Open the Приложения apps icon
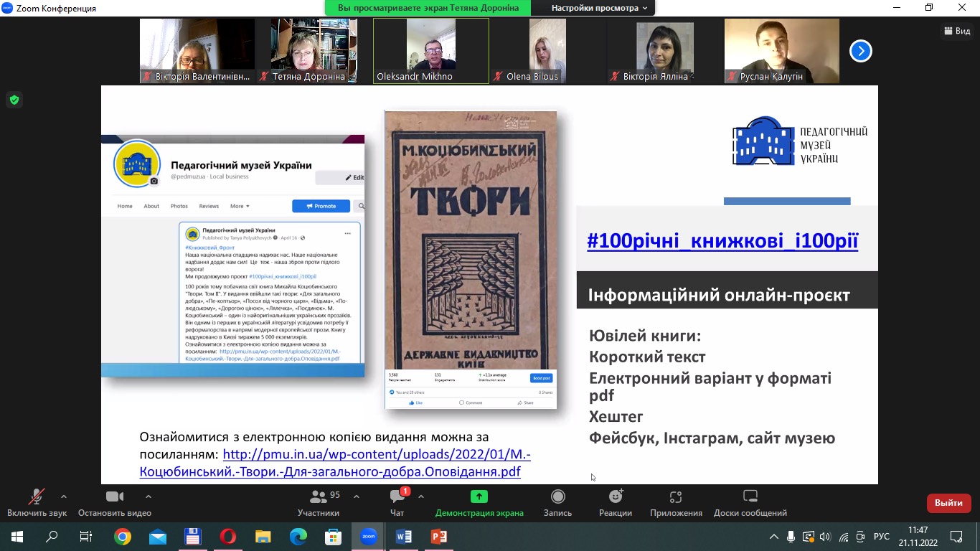This screenshot has height=551, width=980. 675,497
